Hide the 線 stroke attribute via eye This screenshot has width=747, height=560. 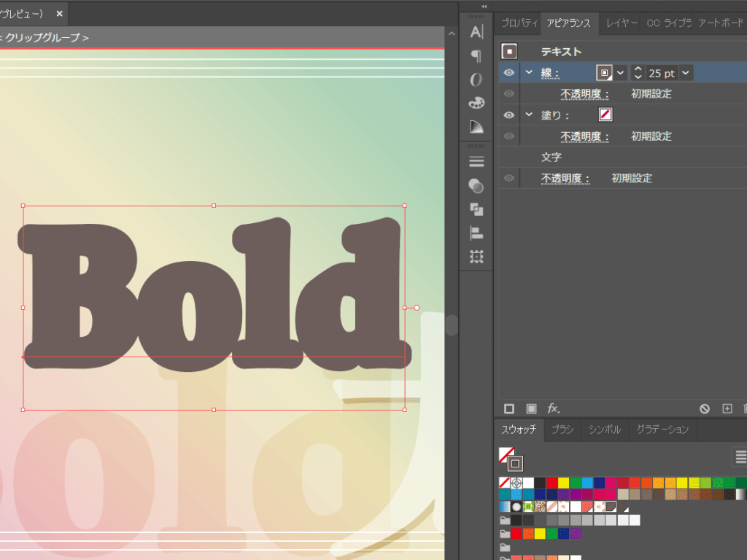coord(508,73)
